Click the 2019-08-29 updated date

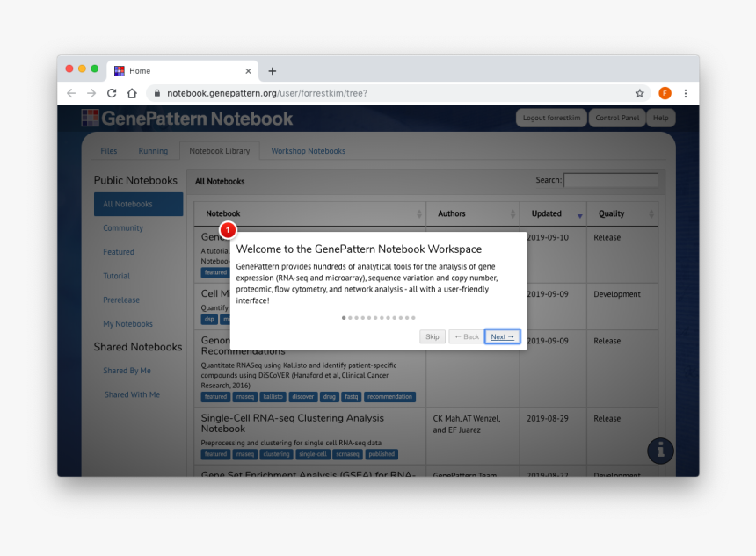pos(548,419)
